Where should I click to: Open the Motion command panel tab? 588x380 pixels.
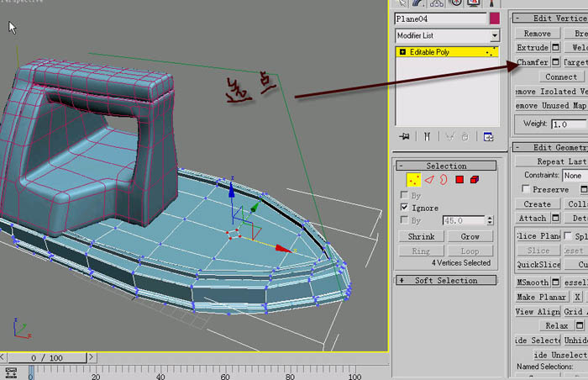tap(455, 3)
